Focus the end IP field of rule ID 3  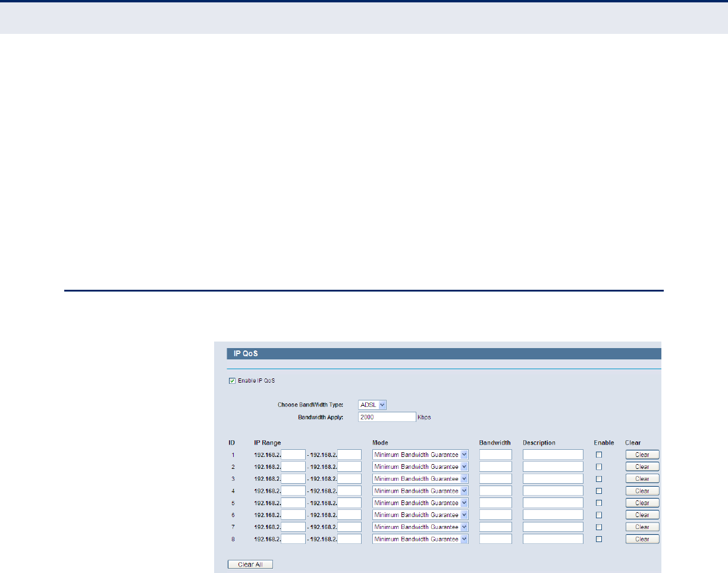click(x=349, y=479)
